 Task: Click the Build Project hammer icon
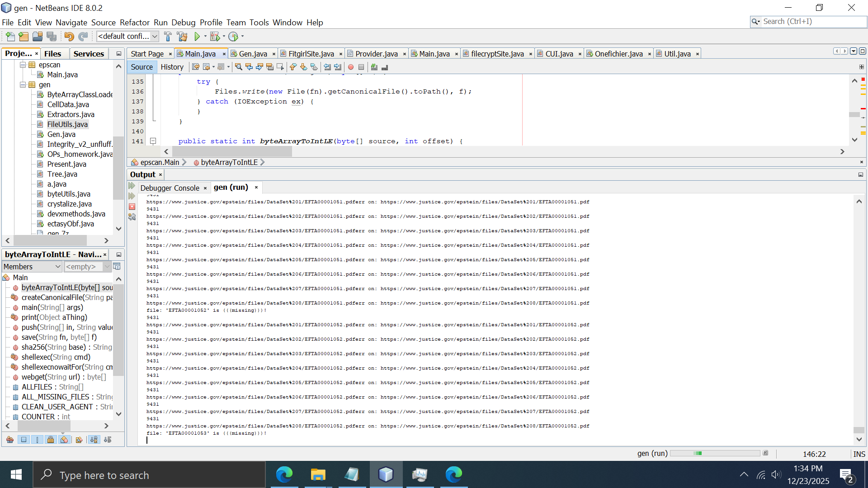[x=168, y=36]
